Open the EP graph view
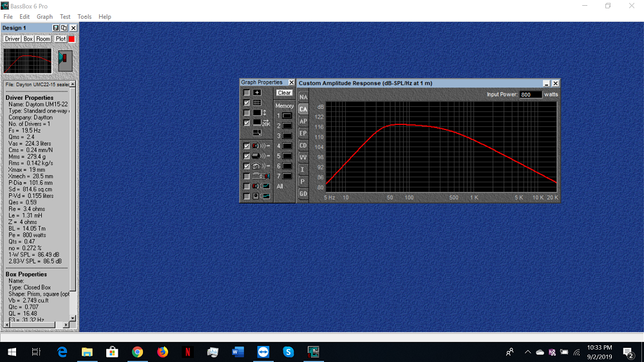 pyautogui.click(x=303, y=133)
